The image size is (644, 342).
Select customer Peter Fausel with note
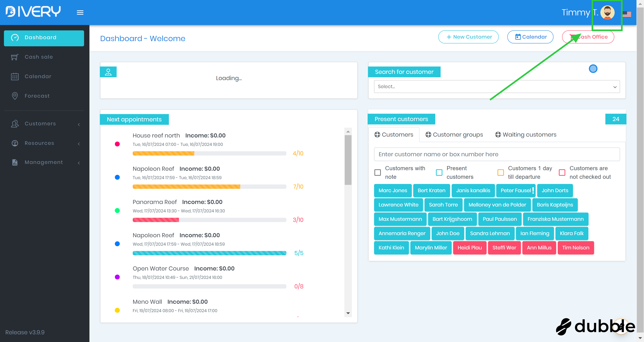tap(516, 191)
